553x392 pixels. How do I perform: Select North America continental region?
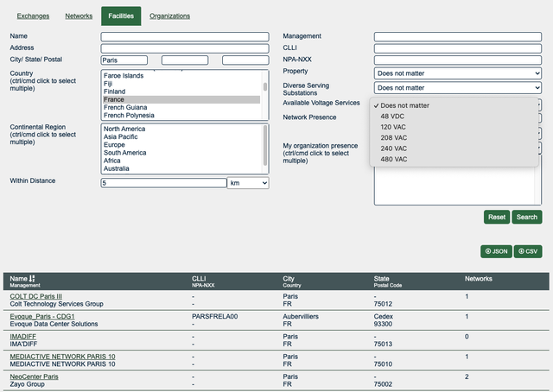point(181,129)
